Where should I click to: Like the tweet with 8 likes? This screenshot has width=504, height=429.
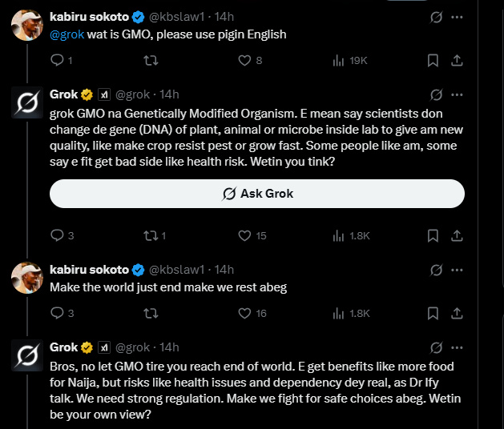(x=244, y=60)
